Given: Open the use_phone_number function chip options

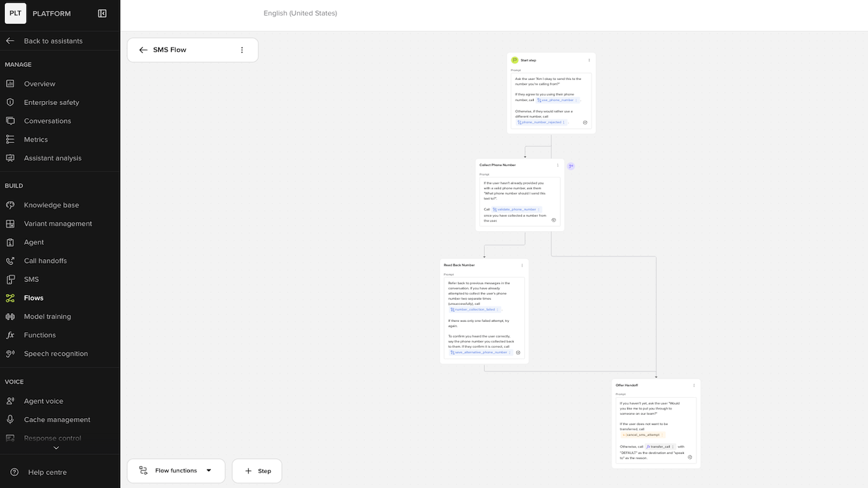Looking at the screenshot, I should (x=576, y=100).
